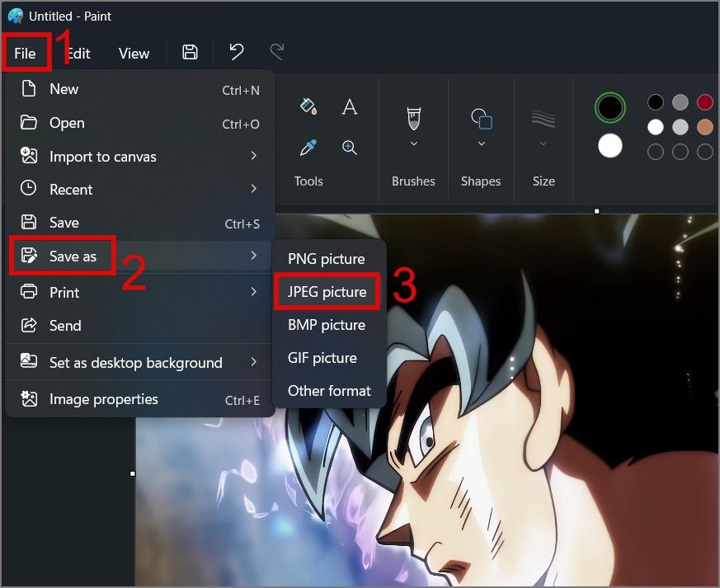Screen dimensions: 720x588
Task: Click the desktop background picture icon
Action: [x=29, y=360]
